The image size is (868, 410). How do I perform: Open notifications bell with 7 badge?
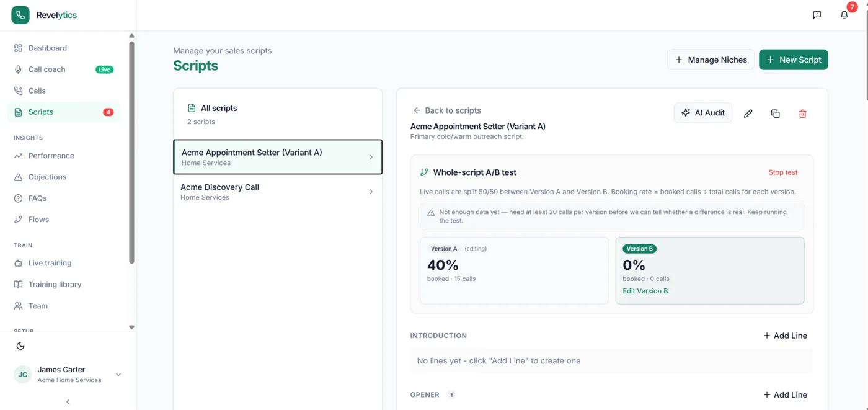coord(844,15)
